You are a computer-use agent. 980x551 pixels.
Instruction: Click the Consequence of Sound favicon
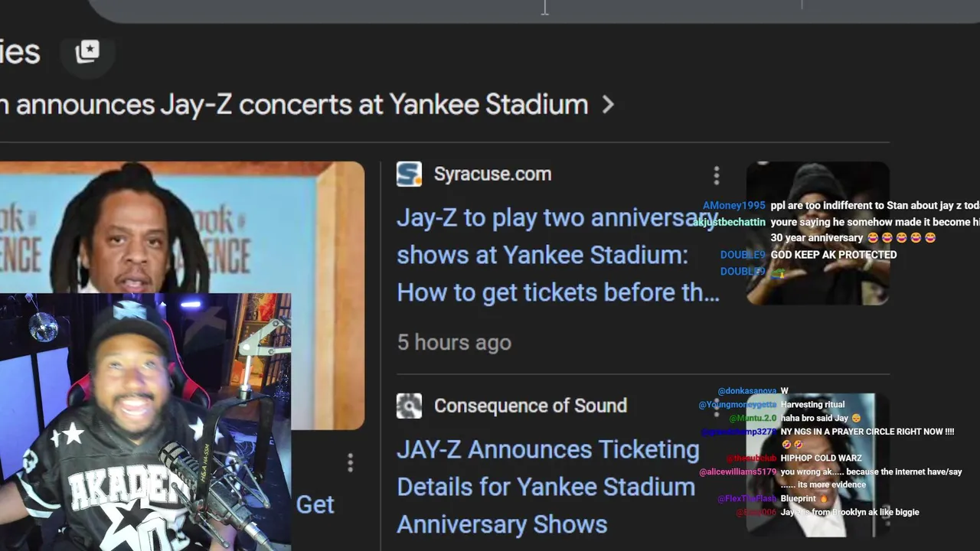click(x=409, y=406)
